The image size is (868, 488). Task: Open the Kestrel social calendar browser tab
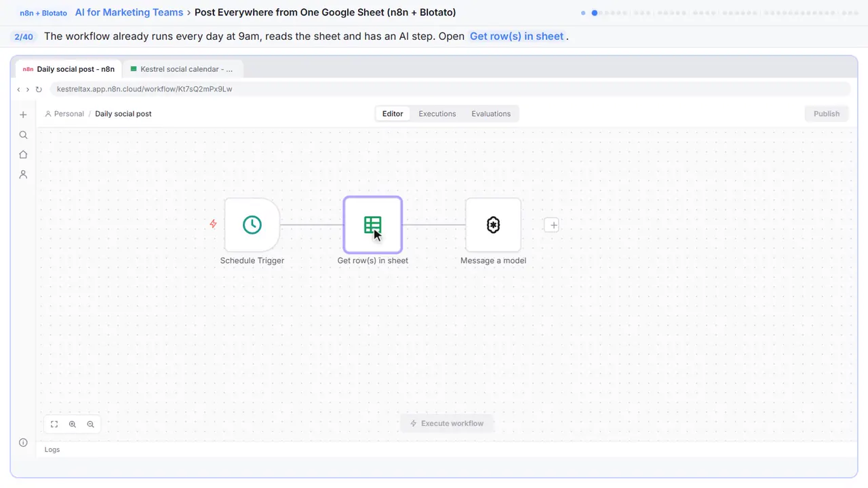click(x=183, y=69)
